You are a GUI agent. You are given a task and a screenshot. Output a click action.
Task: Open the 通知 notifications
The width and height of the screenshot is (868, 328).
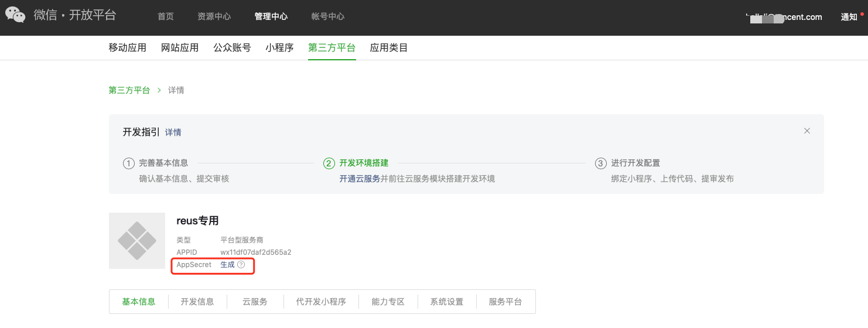tap(849, 17)
